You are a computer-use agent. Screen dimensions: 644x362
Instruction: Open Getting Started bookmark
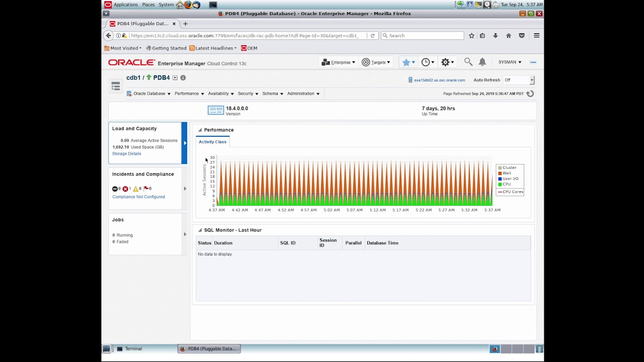(x=166, y=48)
